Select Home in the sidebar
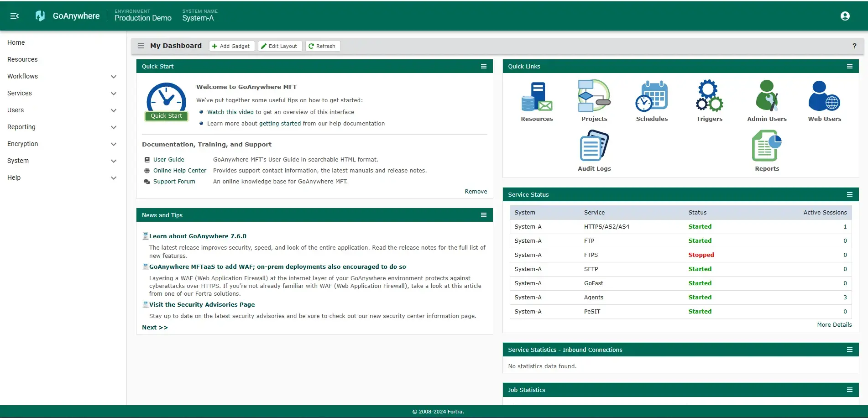 (16, 42)
